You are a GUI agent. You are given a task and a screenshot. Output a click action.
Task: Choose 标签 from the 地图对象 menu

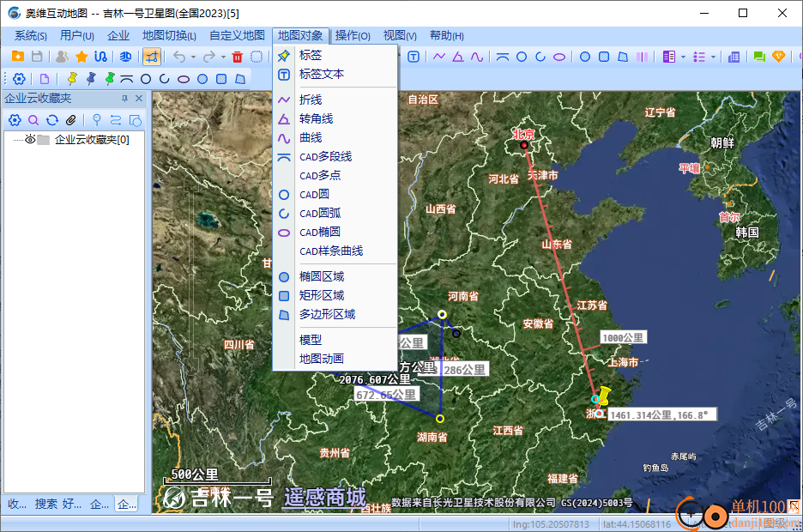click(335, 55)
